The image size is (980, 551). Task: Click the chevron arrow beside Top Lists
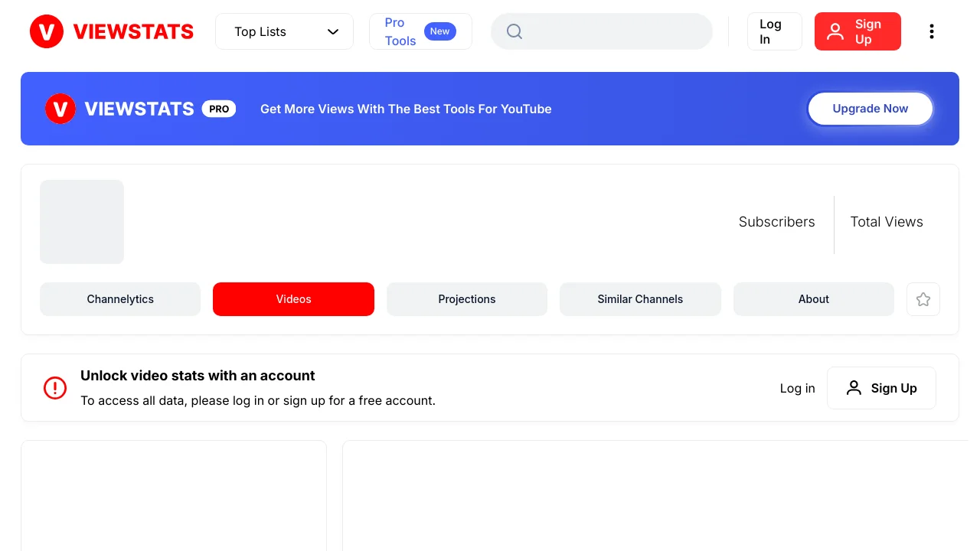click(333, 31)
